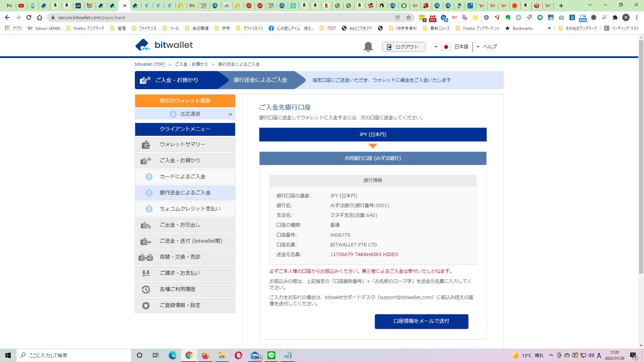Open Yahoo! JAPAN bookmark
This screenshot has width=644, height=362.
44,28
